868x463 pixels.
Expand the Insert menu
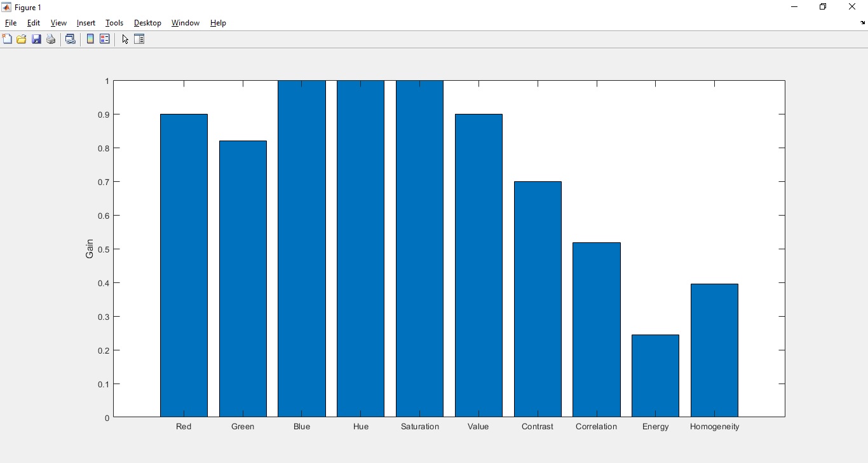pos(86,23)
